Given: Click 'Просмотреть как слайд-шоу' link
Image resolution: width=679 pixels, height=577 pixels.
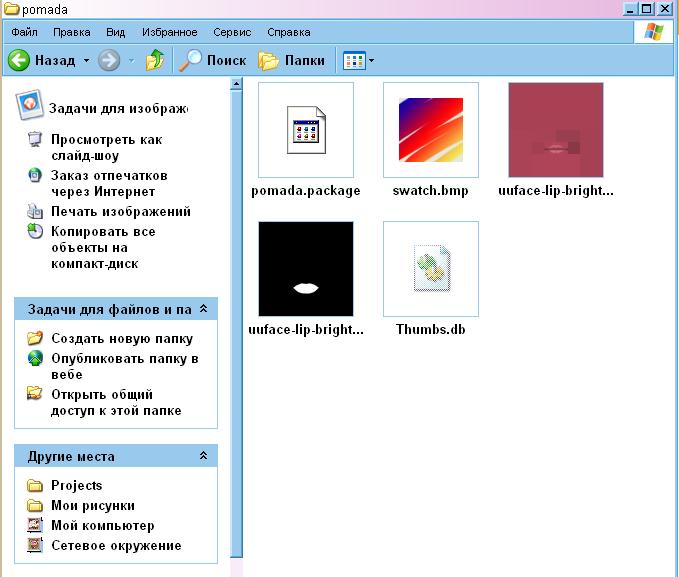Looking at the screenshot, I should tap(107, 147).
